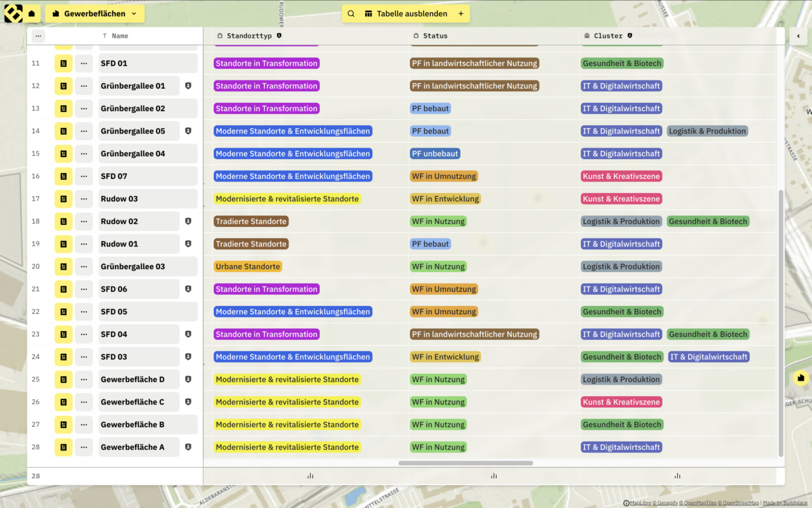Open chart summary under Status column
Viewport: 812px width, 508px height.
click(493, 475)
